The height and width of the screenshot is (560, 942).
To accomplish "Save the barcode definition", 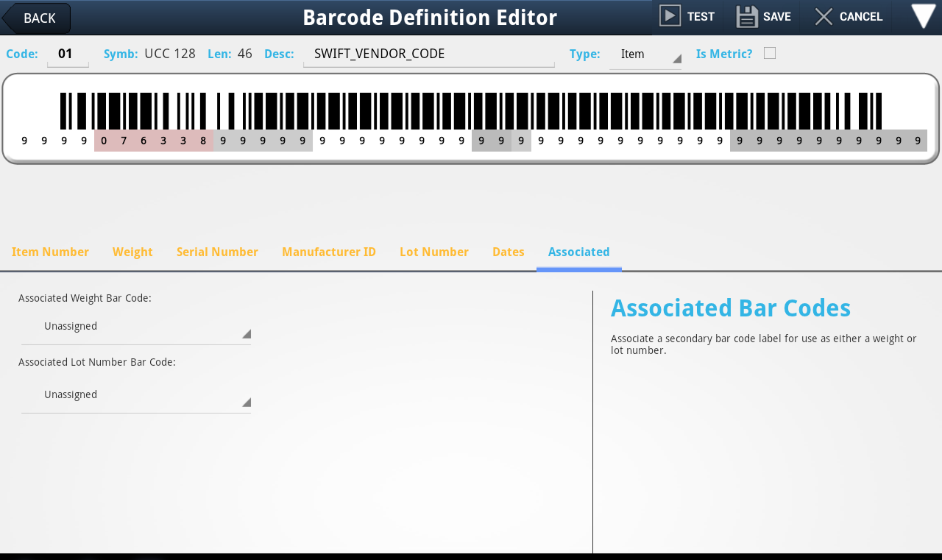I will pyautogui.click(x=764, y=16).
